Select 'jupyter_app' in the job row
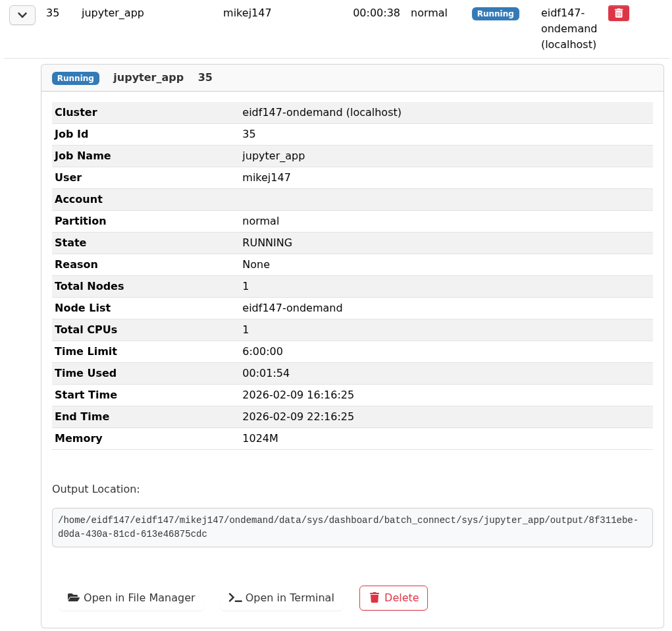672x631 pixels. click(x=113, y=13)
